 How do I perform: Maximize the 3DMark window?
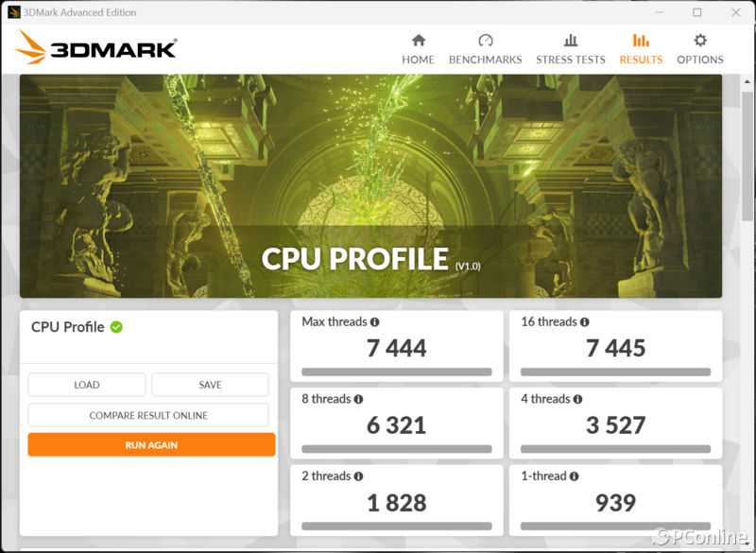(x=697, y=12)
